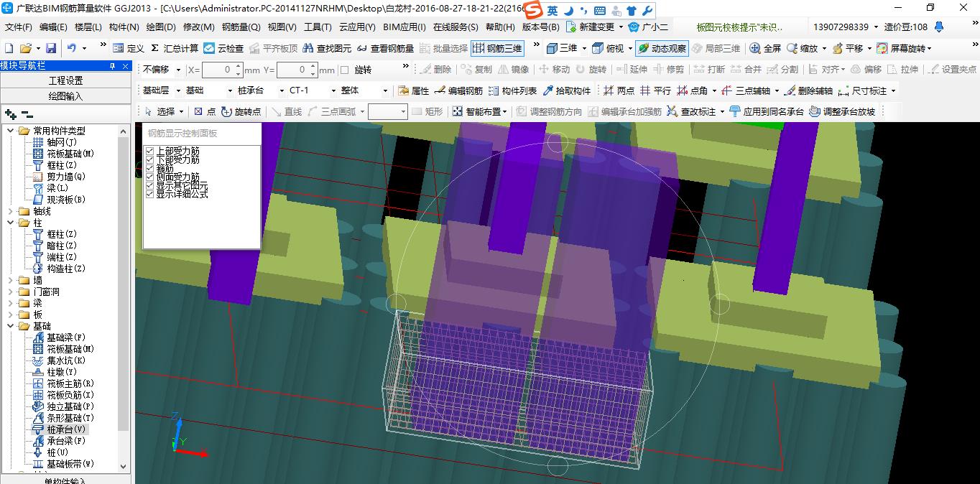Click the new file icon
This screenshot has height=484, width=980.
click(x=9, y=48)
